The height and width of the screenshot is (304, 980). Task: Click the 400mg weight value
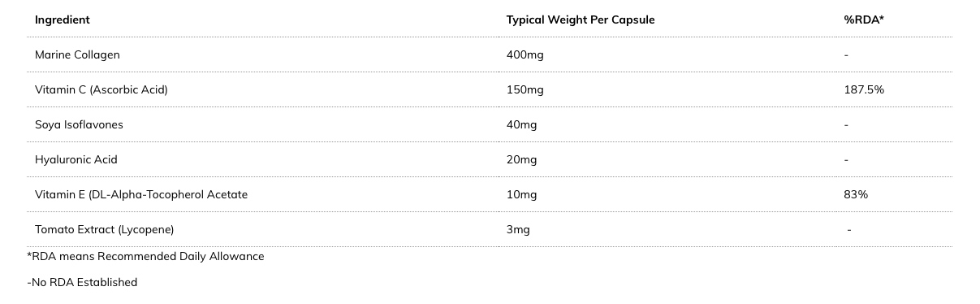pos(525,54)
